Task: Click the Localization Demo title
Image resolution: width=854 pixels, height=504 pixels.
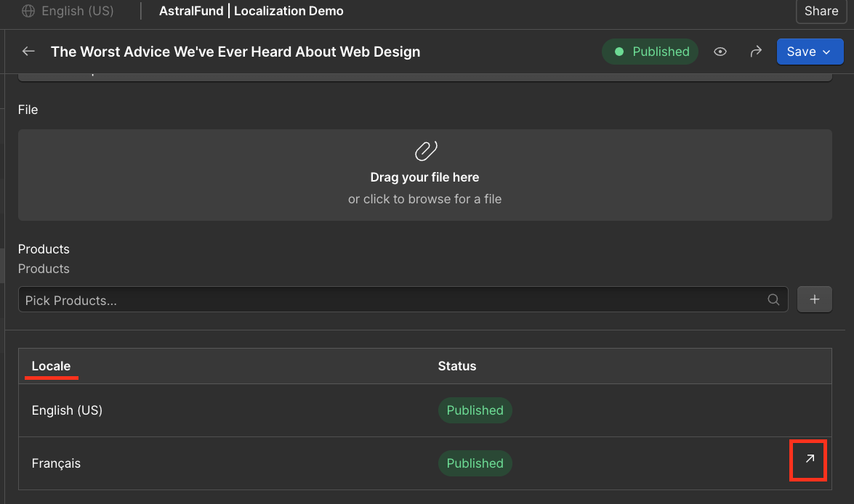Action: pos(289,11)
